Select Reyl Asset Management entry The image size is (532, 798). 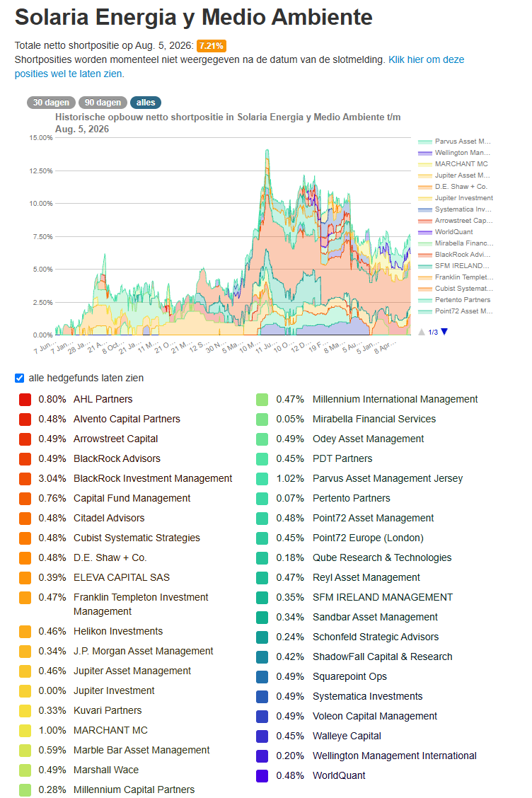[x=366, y=578]
